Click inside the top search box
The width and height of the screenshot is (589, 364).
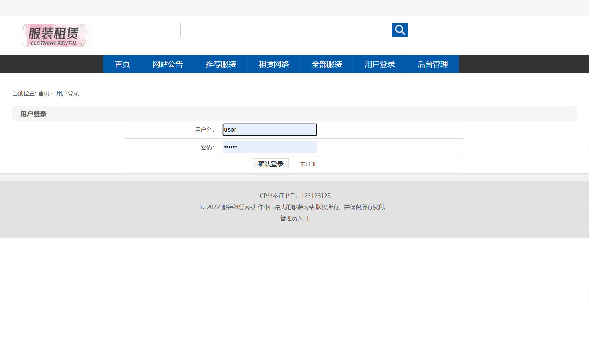point(286,30)
